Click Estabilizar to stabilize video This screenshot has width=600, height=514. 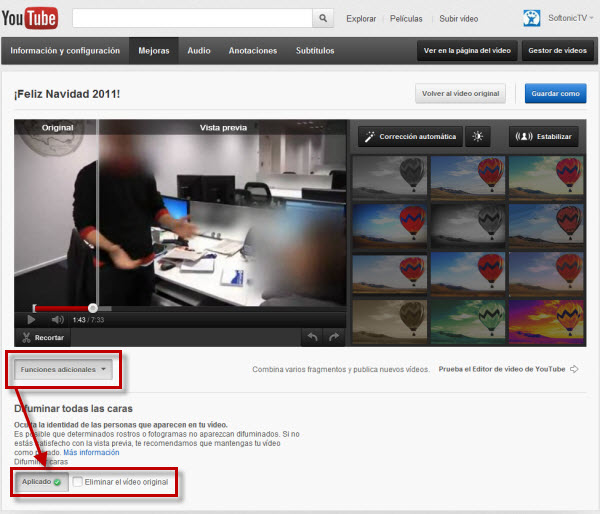[x=544, y=136]
